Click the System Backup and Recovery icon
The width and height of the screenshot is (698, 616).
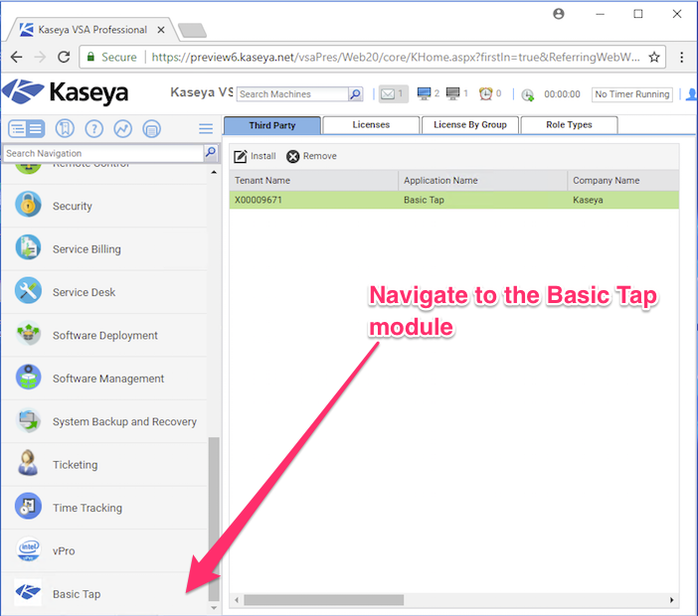pos(28,420)
